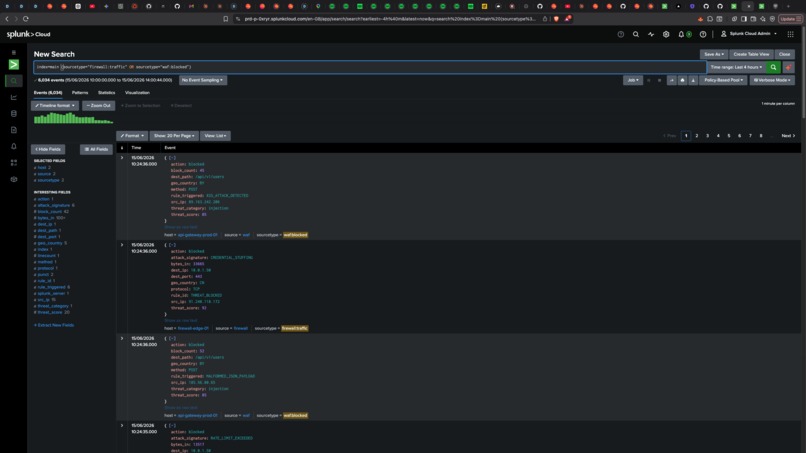The width and height of the screenshot is (806, 453).
Task: Open the View: List dropdown
Action: [x=215, y=136]
